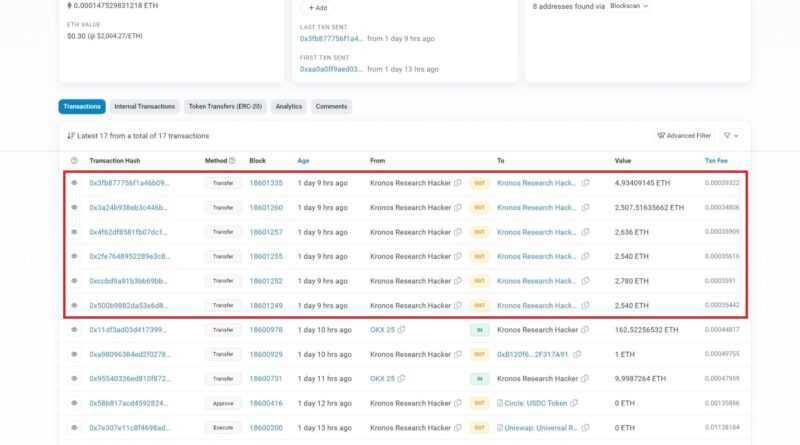This screenshot has height=445, width=800.
Task: Click Method column help icon
Action: [x=232, y=160]
